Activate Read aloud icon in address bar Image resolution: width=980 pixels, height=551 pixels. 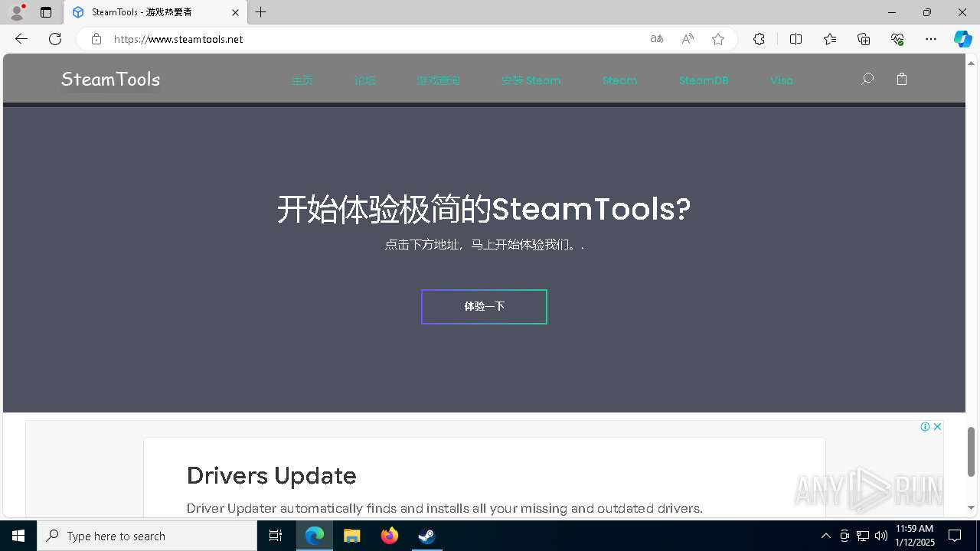688,39
